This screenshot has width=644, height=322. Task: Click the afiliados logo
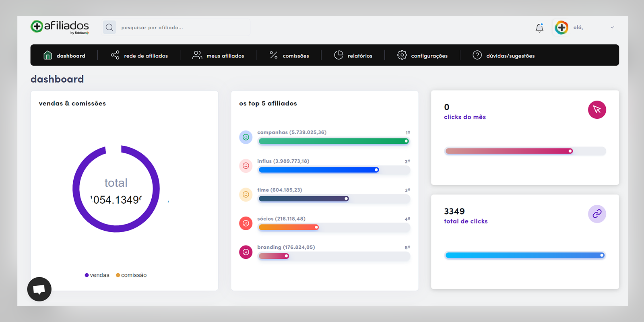pyautogui.click(x=60, y=27)
